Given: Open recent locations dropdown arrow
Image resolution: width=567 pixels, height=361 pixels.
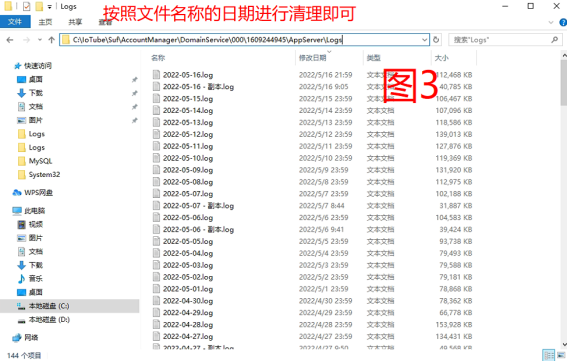Looking at the screenshot, I should pyautogui.click(x=40, y=40).
